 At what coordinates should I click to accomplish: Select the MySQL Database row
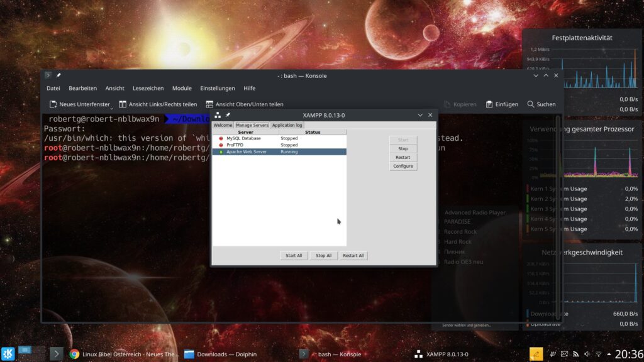279,138
